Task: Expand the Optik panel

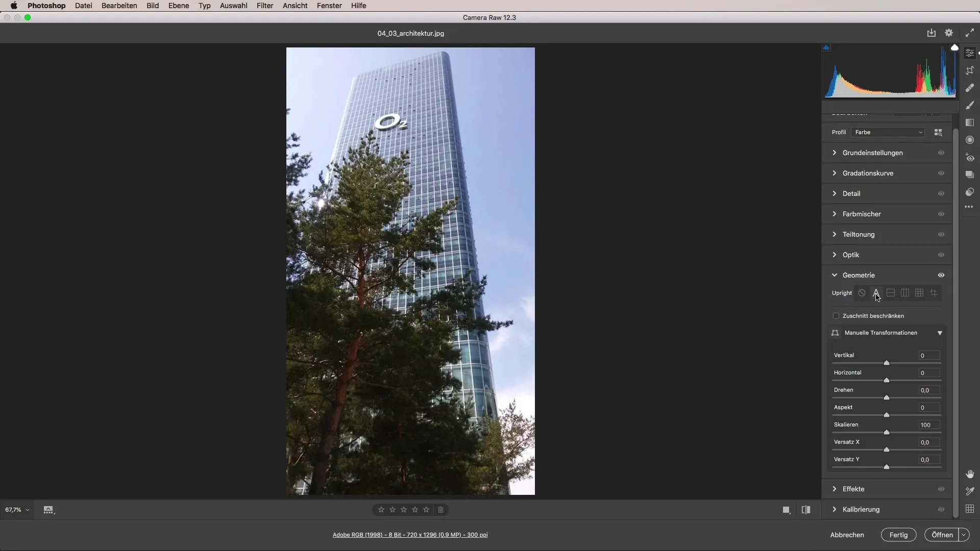Action: 835,255
